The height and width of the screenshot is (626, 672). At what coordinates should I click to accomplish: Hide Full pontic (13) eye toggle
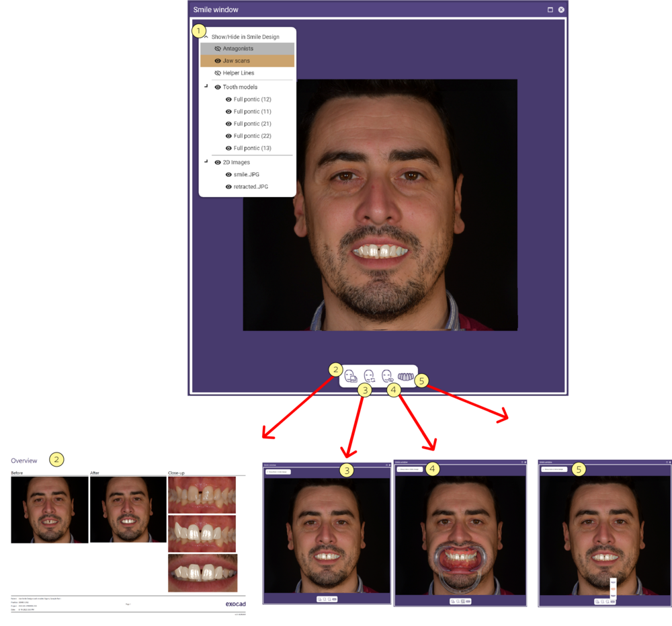click(x=228, y=149)
